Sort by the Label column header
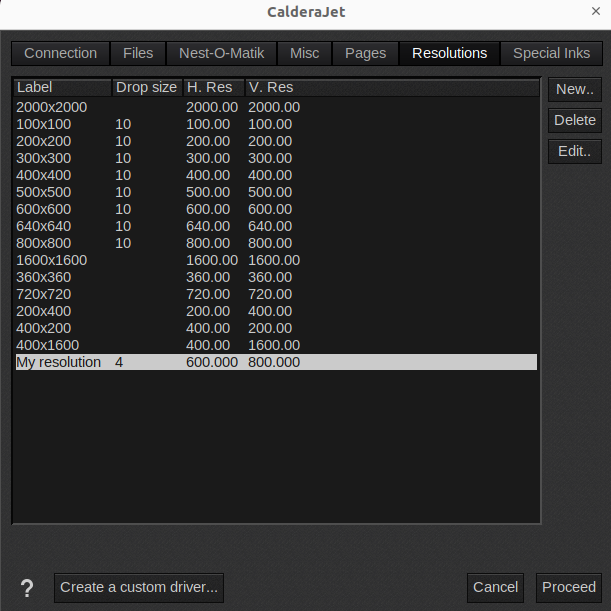The image size is (611, 611). (x=63, y=87)
